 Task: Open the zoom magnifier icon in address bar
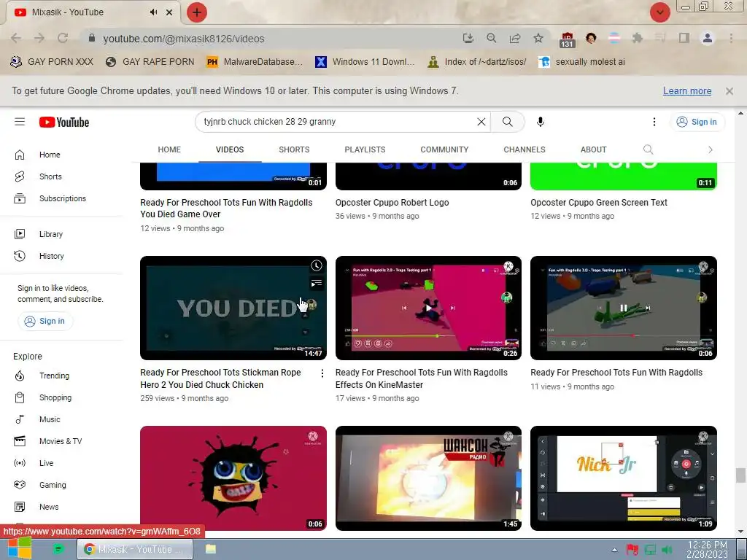click(491, 38)
